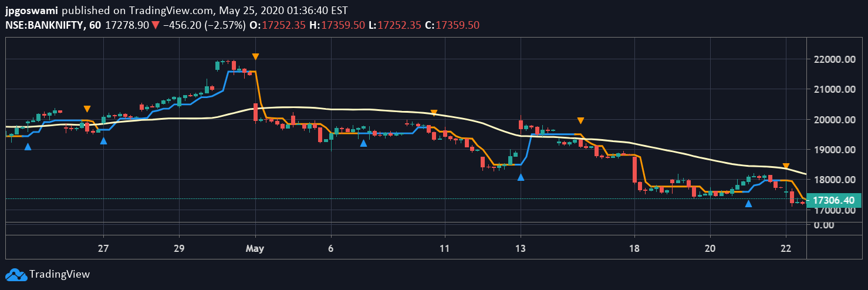Image resolution: width=868 pixels, height=290 pixels.
Task: Click the blue up arrow near date 27
Action: pos(104,140)
